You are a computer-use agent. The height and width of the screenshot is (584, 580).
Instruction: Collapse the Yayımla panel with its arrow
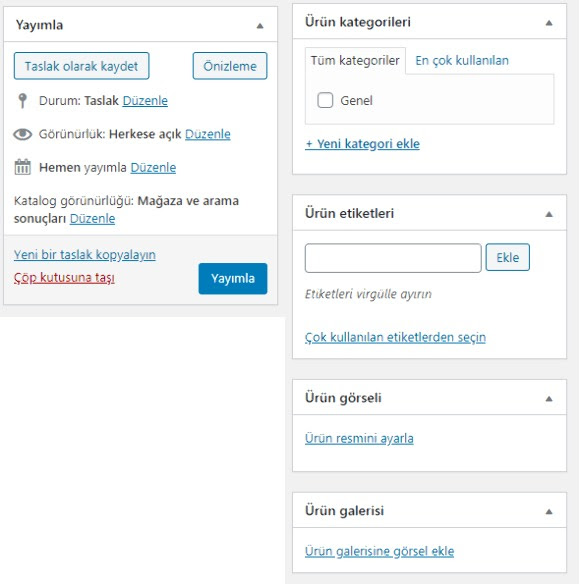pyautogui.click(x=260, y=26)
